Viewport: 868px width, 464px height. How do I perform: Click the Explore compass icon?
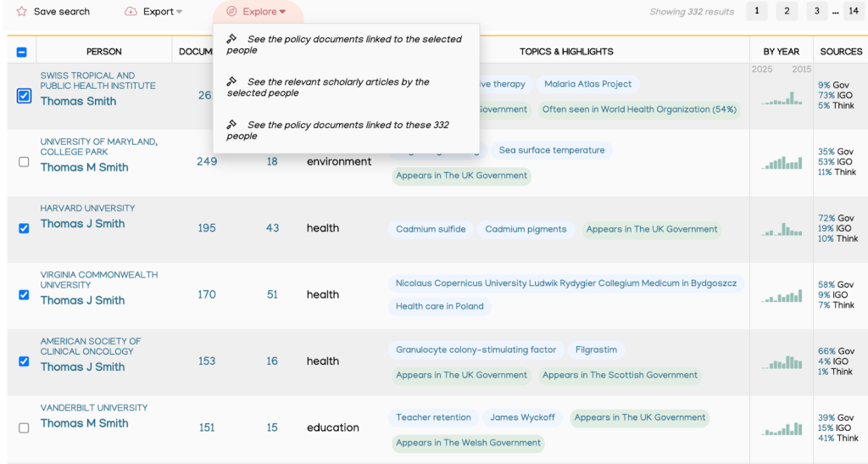point(231,12)
